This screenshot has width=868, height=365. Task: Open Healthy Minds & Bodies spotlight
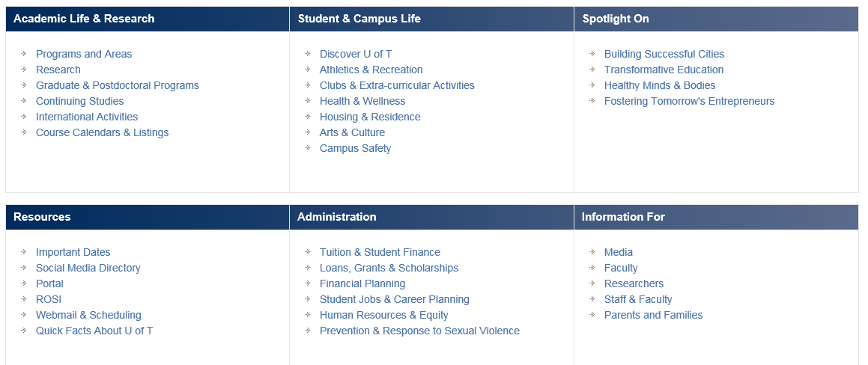[659, 85]
